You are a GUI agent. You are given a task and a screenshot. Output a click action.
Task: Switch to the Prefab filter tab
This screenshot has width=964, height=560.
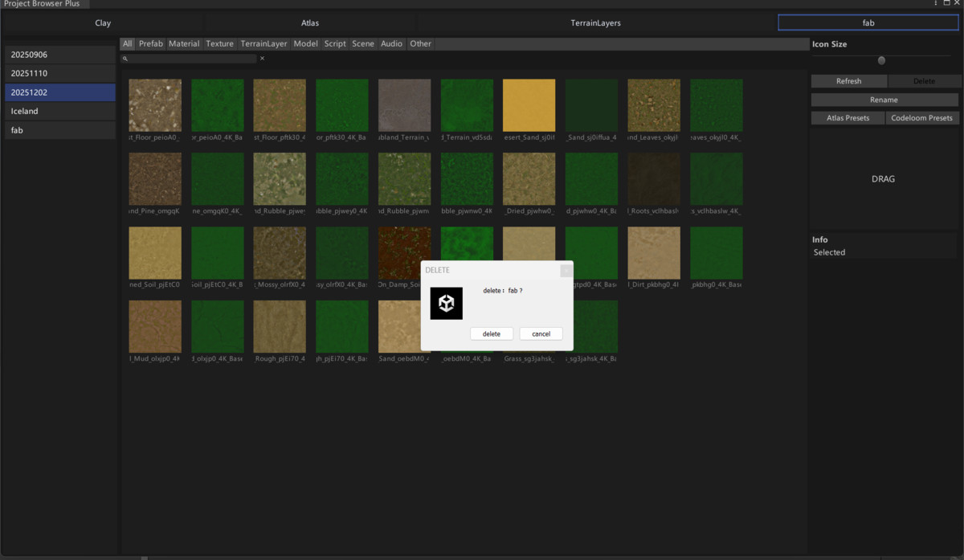(151, 43)
